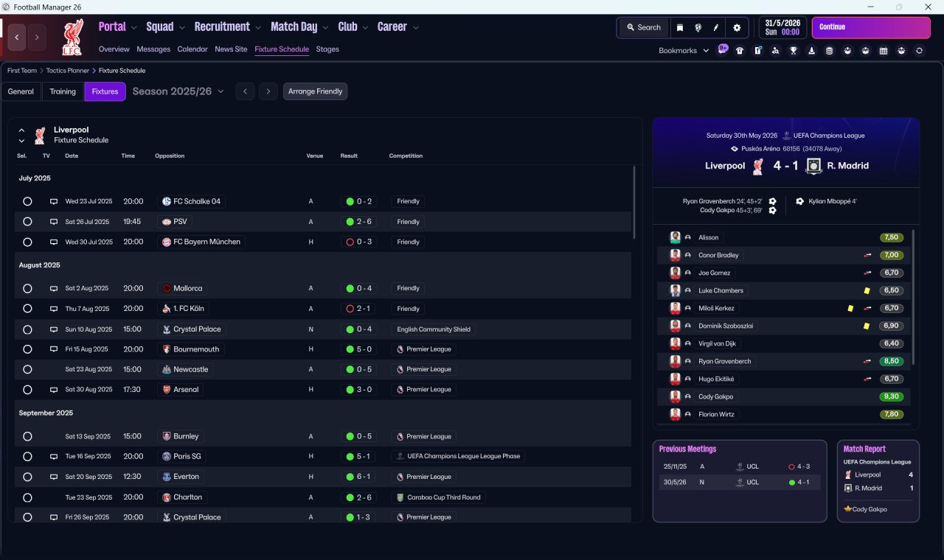Select the Mallorca fixture radio button
Image resolution: width=944 pixels, height=560 pixels.
(27, 289)
